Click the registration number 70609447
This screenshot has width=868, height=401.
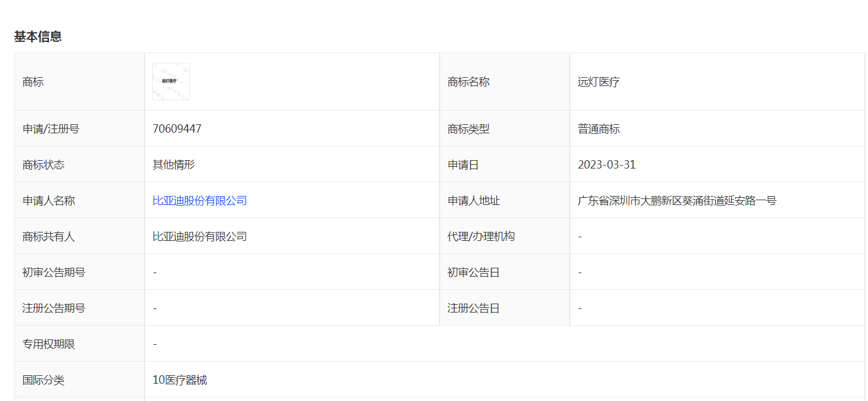177,129
